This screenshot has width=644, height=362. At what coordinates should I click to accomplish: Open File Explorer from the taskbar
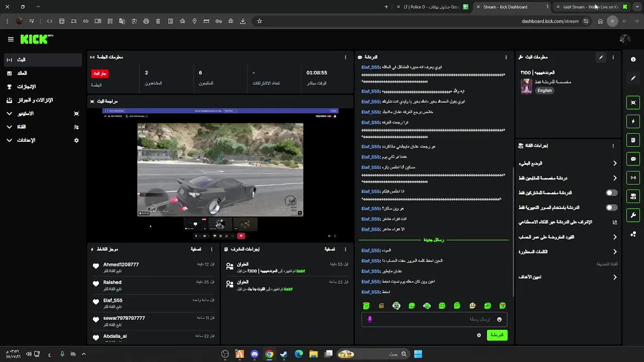pyautogui.click(x=313, y=354)
